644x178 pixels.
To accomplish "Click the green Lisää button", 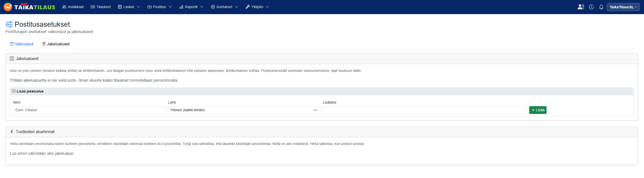I will pyautogui.click(x=538, y=110).
